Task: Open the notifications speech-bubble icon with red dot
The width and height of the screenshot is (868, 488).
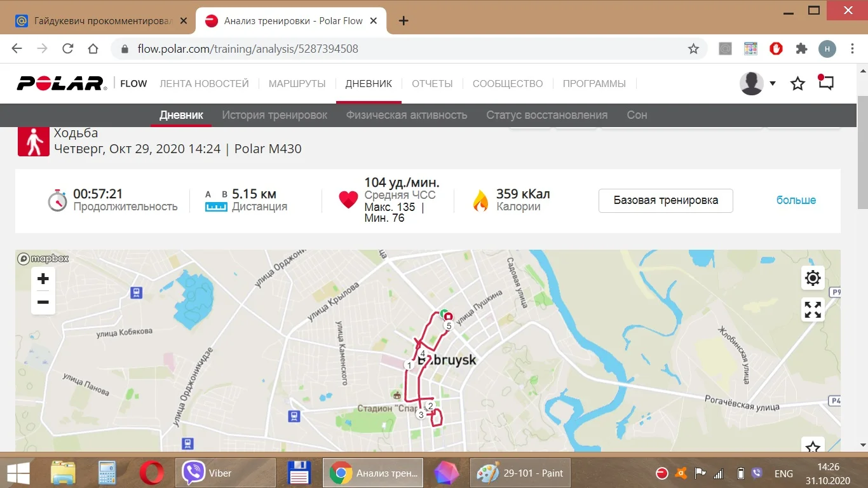Action: point(826,83)
